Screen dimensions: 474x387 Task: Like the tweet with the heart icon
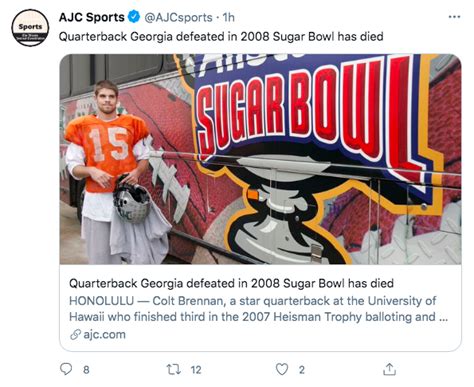click(x=282, y=369)
